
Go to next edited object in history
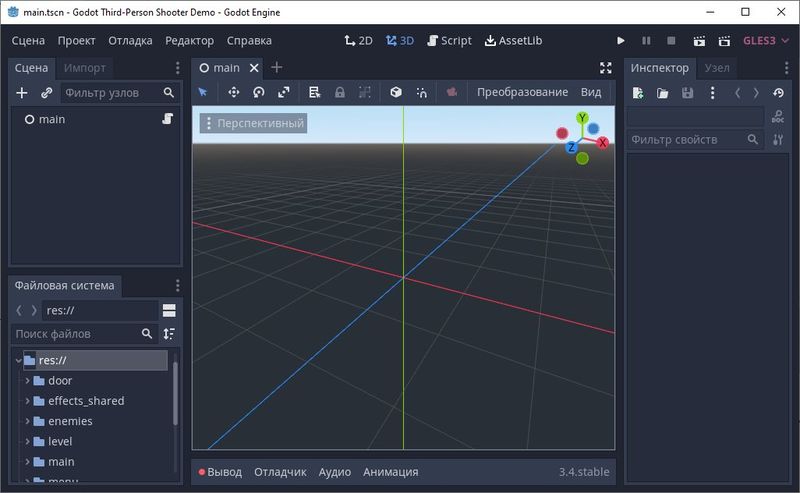pyautogui.click(x=756, y=93)
